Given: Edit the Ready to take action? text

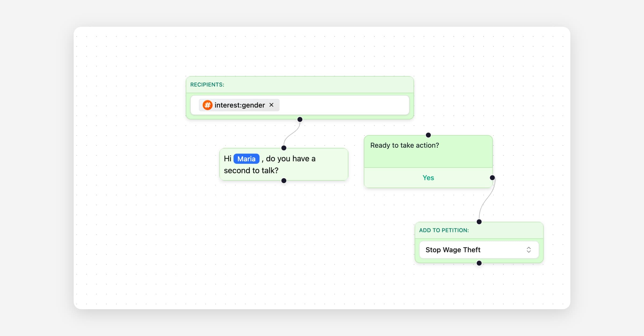Looking at the screenshot, I should coord(405,145).
